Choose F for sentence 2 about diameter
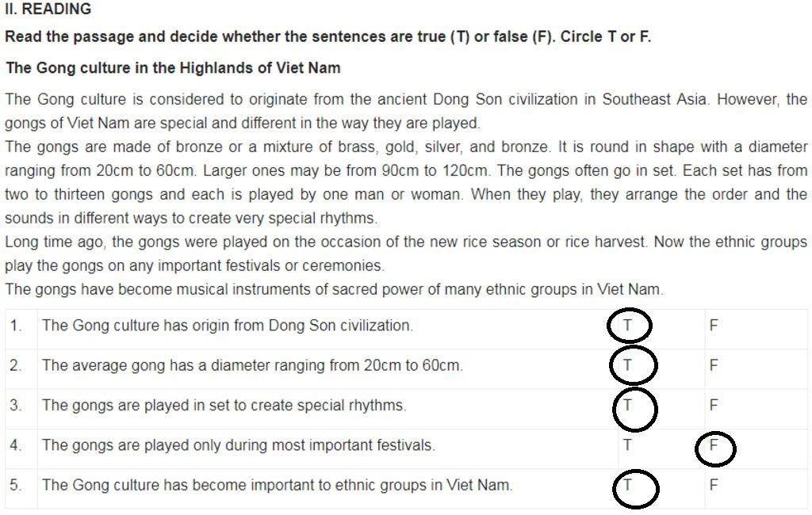812x515 pixels. click(713, 365)
